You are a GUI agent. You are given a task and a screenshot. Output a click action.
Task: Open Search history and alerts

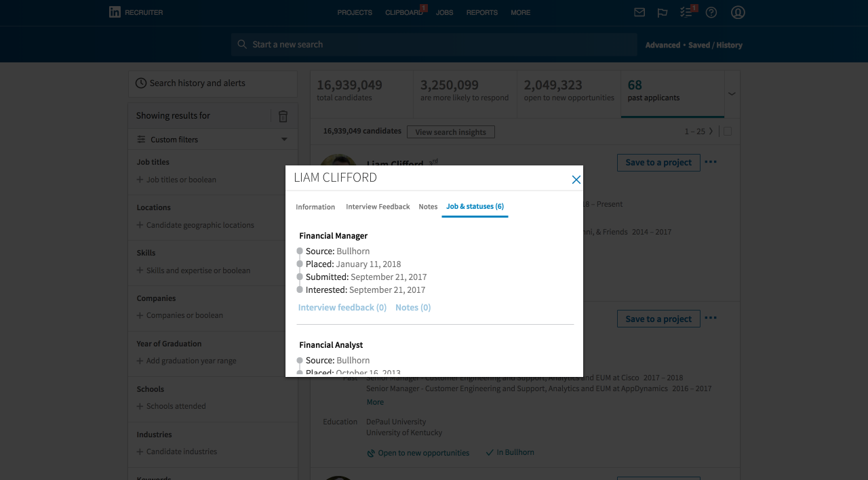click(213, 83)
